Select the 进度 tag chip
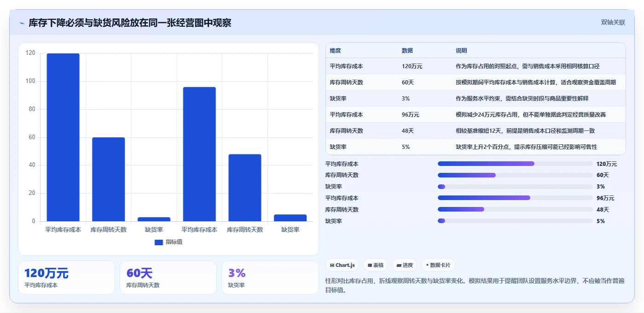Image resolution: width=644 pixels, height=313 pixels. 405,265
